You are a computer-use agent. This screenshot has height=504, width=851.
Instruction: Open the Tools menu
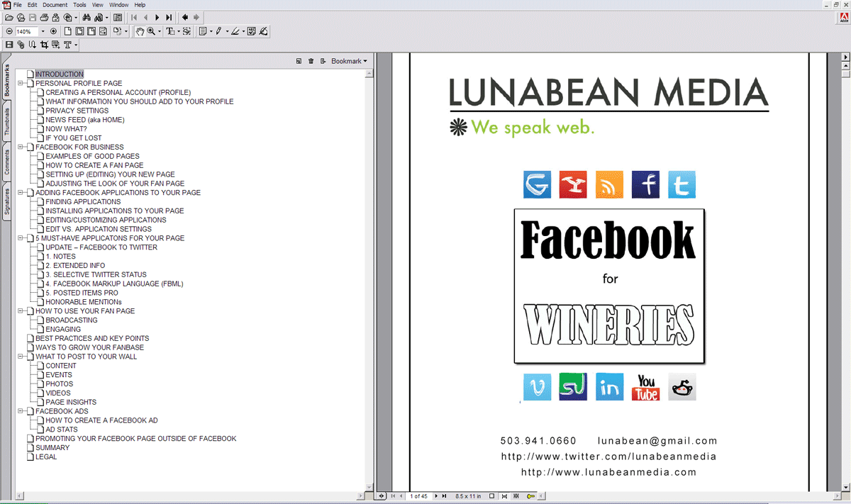pyautogui.click(x=80, y=5)
